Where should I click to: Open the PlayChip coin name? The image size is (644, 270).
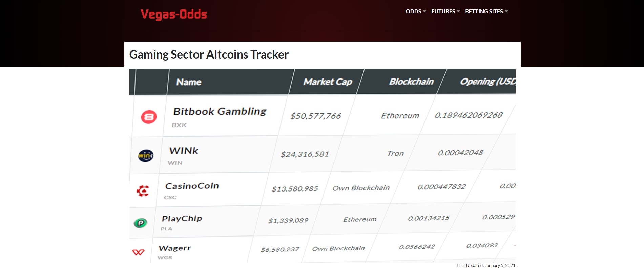click(x=182, y=219)
